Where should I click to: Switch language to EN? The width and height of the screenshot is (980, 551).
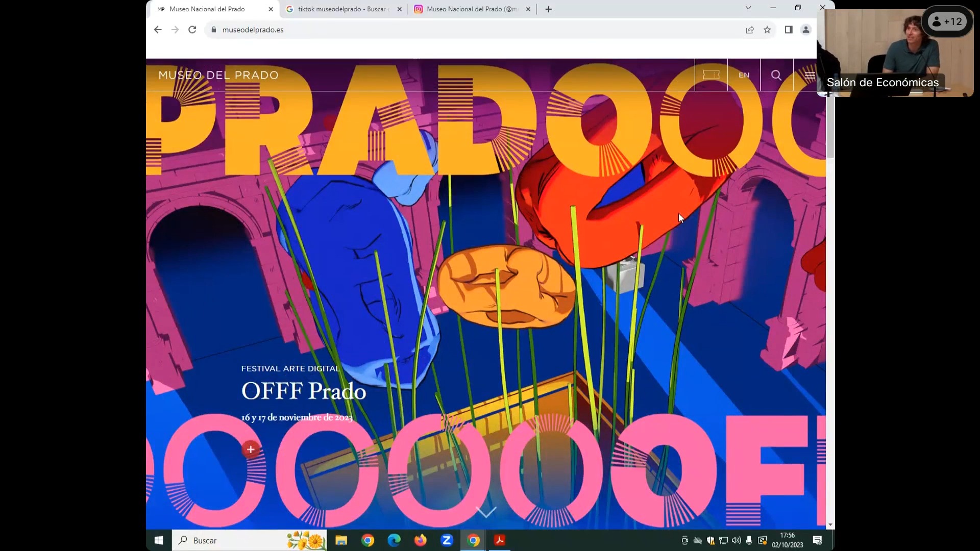coord(744,75)
